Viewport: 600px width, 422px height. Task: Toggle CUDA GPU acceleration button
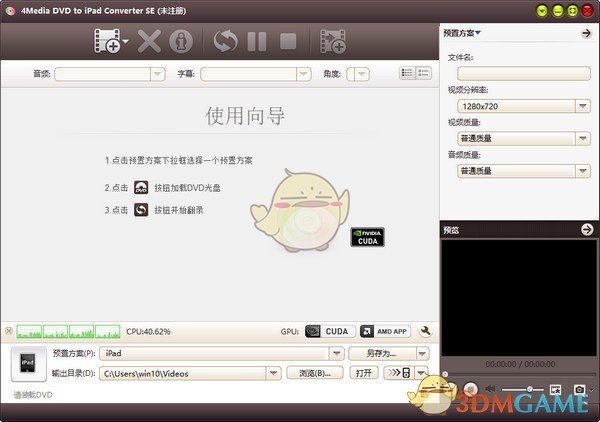pos(330,331)
